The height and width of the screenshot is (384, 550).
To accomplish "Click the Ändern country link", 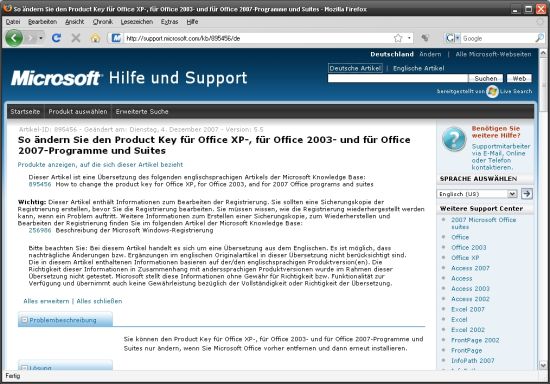I will [430, 54].
